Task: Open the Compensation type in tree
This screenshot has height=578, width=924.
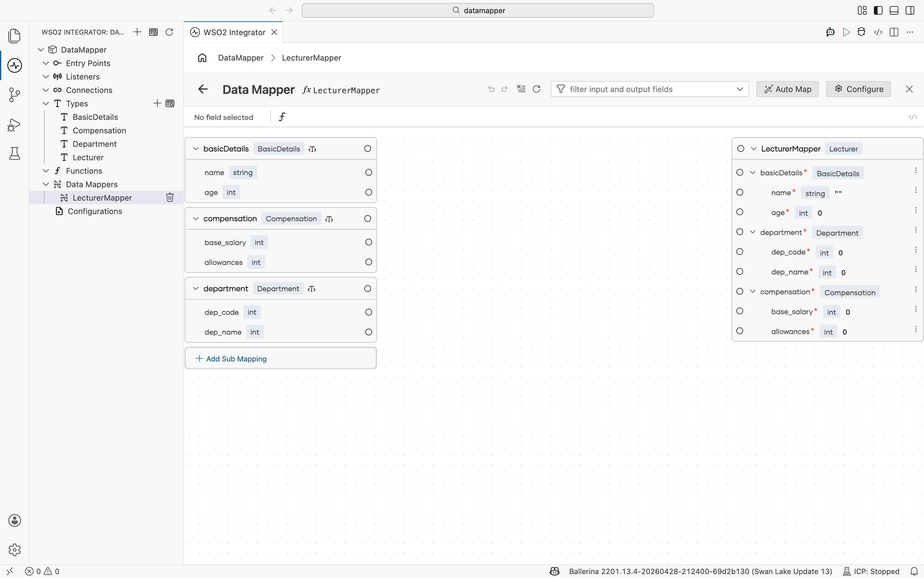Action: 99,130
